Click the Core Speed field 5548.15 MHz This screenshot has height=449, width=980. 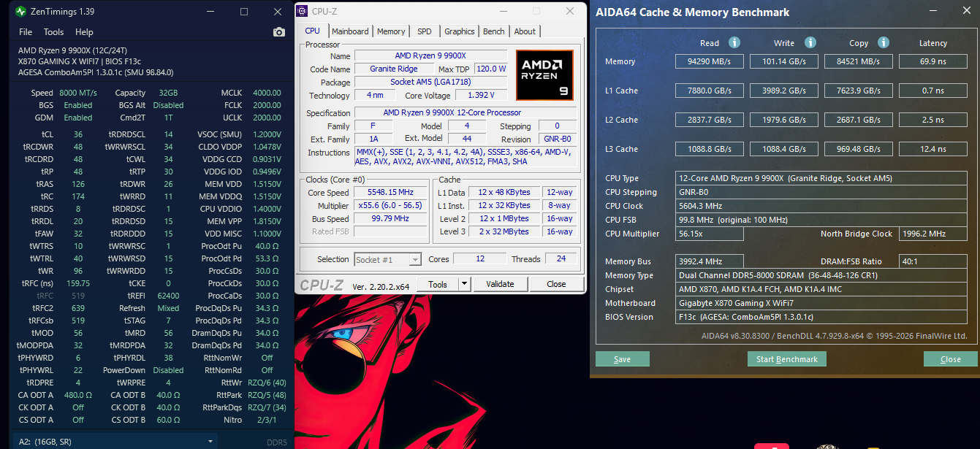pyautogui.click(x=391, y=193)
